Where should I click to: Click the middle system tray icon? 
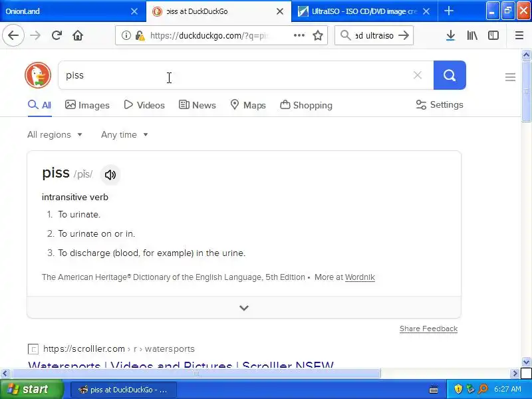(x=470, y=389)
